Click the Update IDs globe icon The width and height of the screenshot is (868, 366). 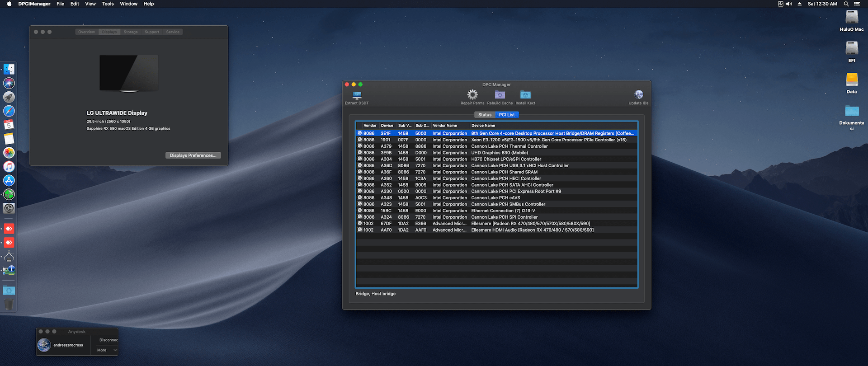coord(639,94)
